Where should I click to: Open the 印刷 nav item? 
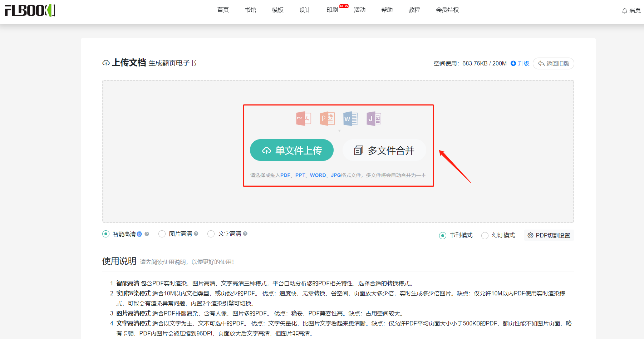pos(332,10)
